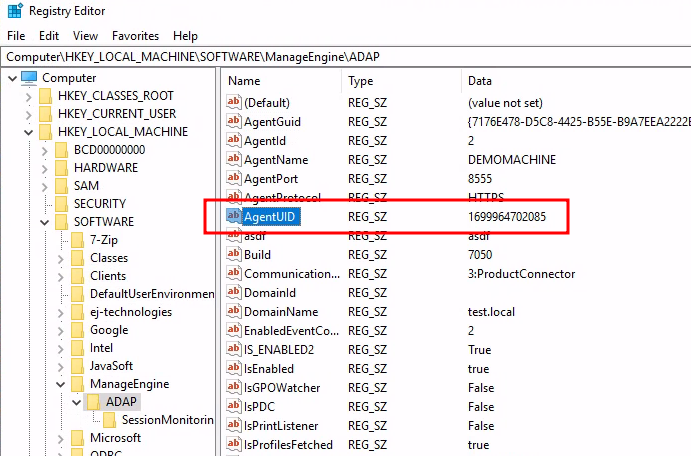Image resolution: width=691 pixels, height=456 pixels.
Task: Click the 1699964702085 data value
Action: 507,217
